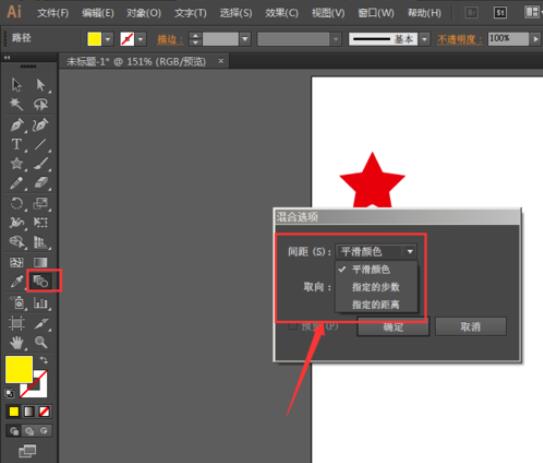The image size is (543, 463).
Task: Switch to gradient fill mode button
Action: coord(29,411)
